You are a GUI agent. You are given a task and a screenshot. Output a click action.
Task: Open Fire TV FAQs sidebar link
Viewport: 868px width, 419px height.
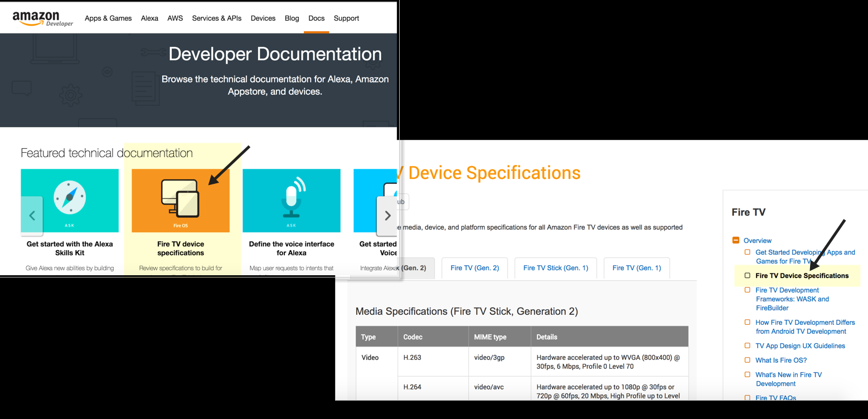click(775, 398)
